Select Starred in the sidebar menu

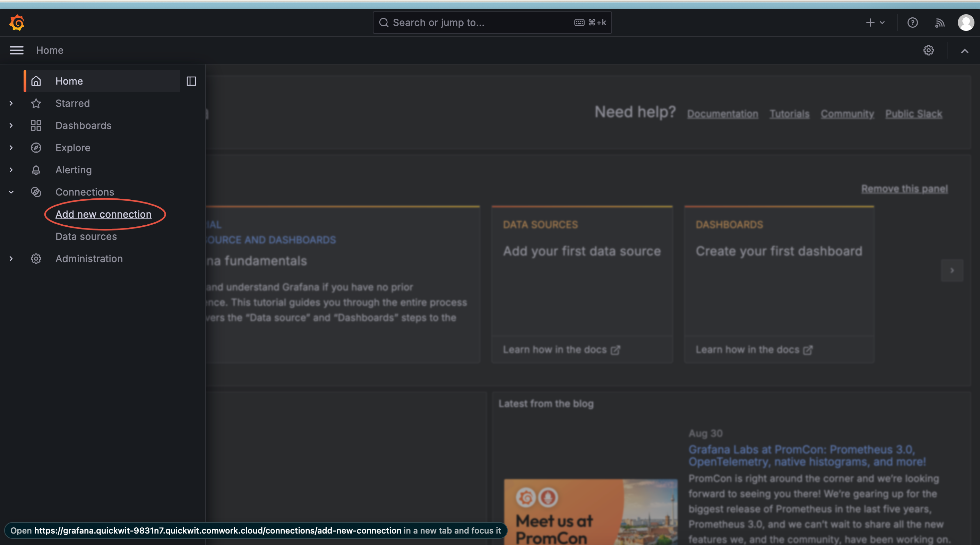(x=72, y=103)
